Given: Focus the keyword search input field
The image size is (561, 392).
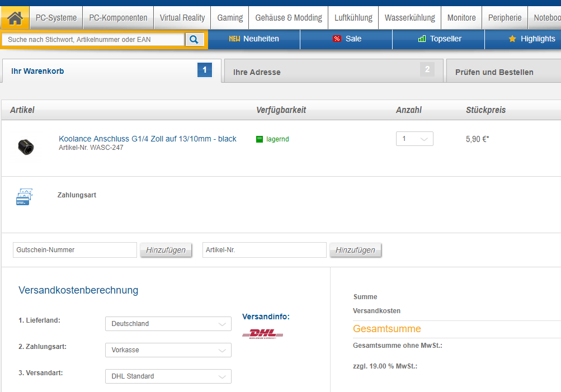Looking at the screenshot, I should [x=93, y=39].
